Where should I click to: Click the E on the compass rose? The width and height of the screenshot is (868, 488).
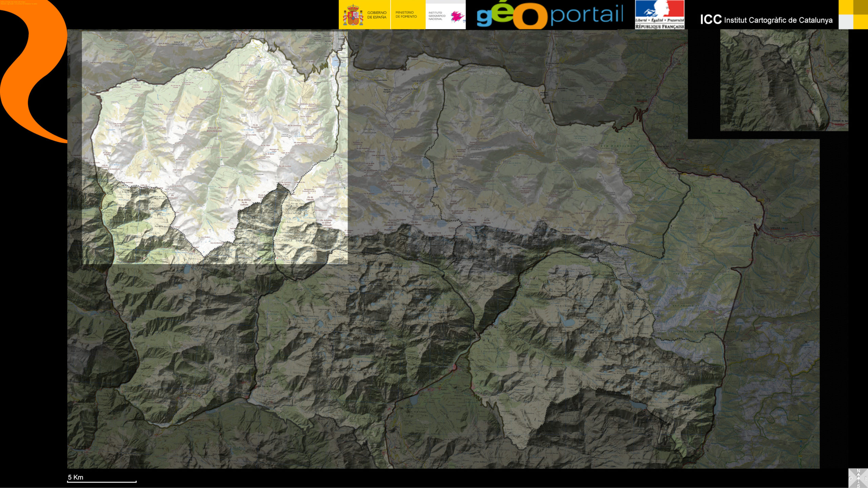866,479
